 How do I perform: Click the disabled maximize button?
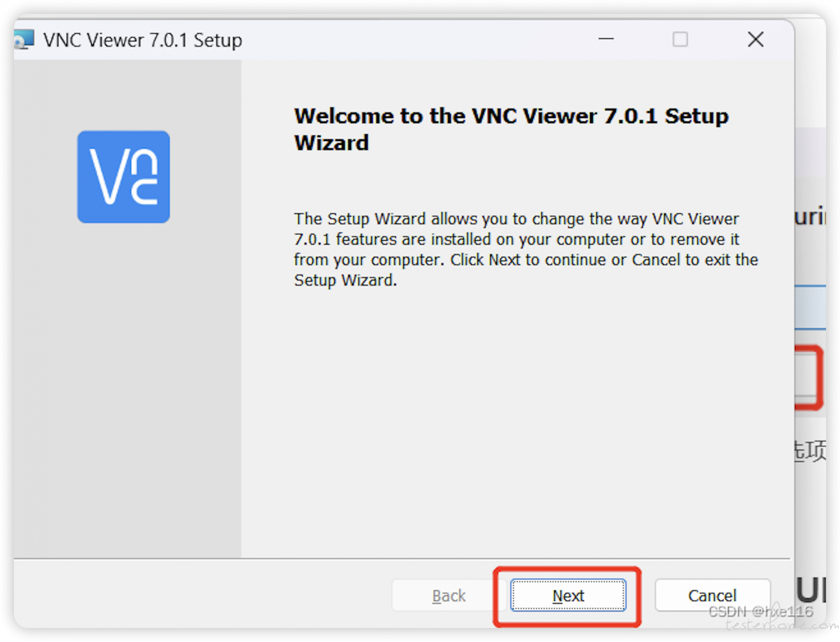tap(680, 39)
